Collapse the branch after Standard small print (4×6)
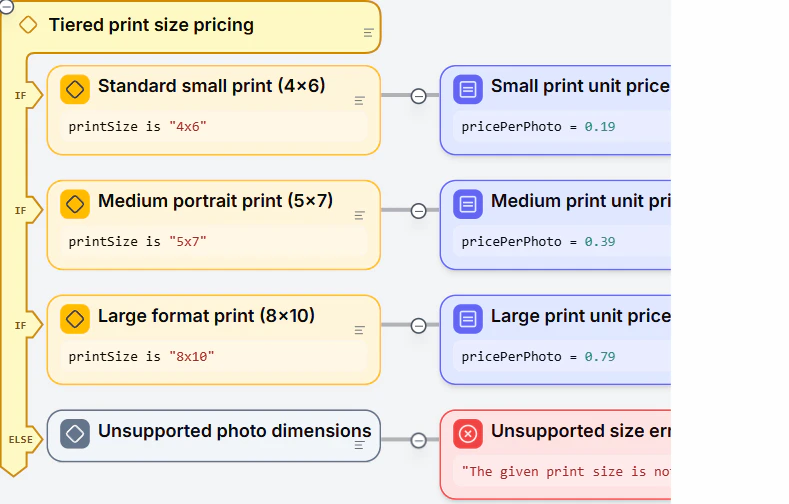Screen dimensions: 789x504 [x=419, y=96]
